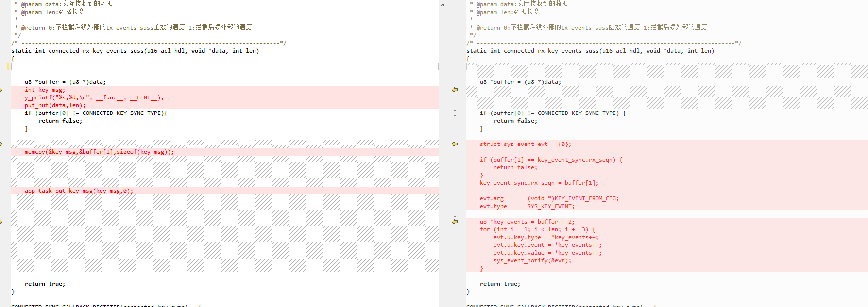Click the '@return' comment line in left pane
Viewport: 868px width, 307px height.
coord(134,27)
